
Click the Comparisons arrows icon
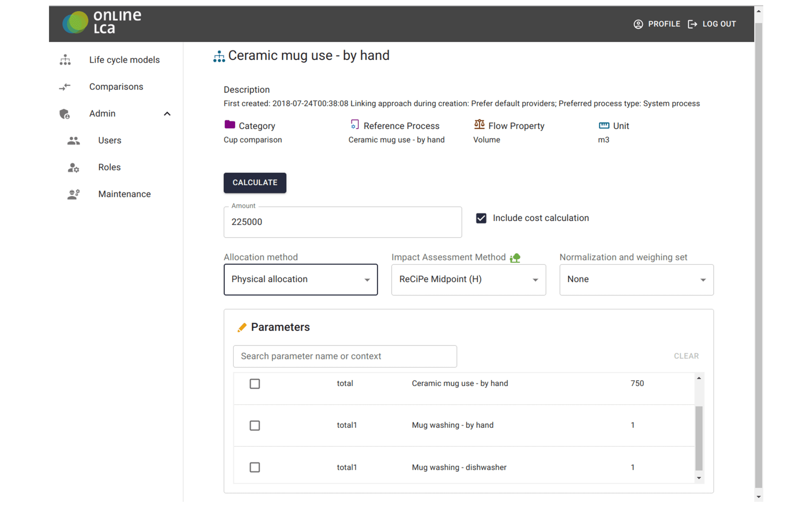pos(65,87)
